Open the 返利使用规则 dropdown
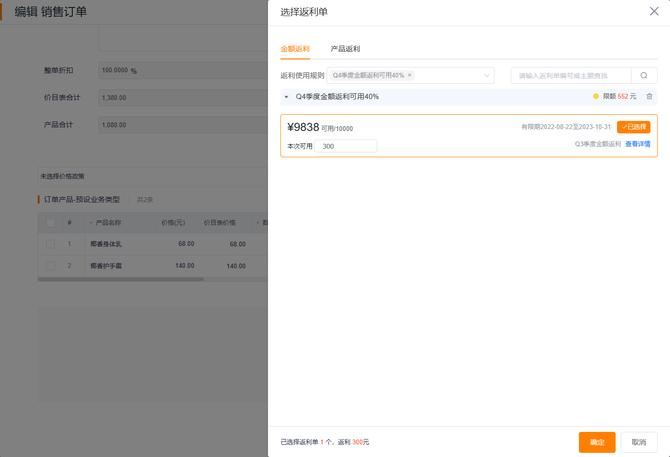 487,75
